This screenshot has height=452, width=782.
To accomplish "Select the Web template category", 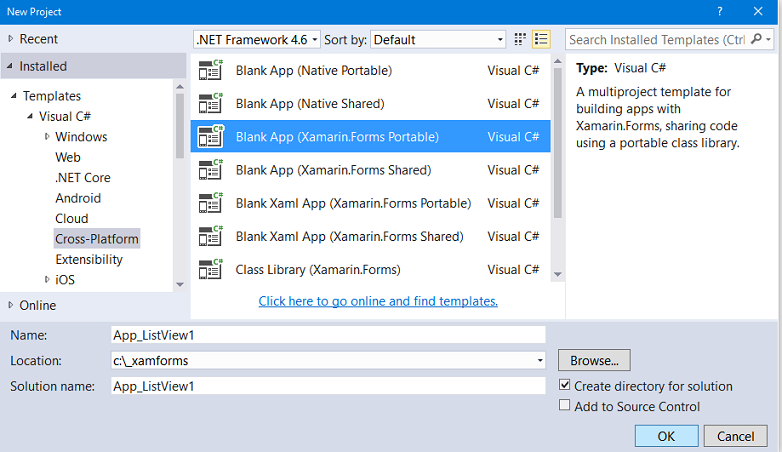I will click(x=68, y=157).
